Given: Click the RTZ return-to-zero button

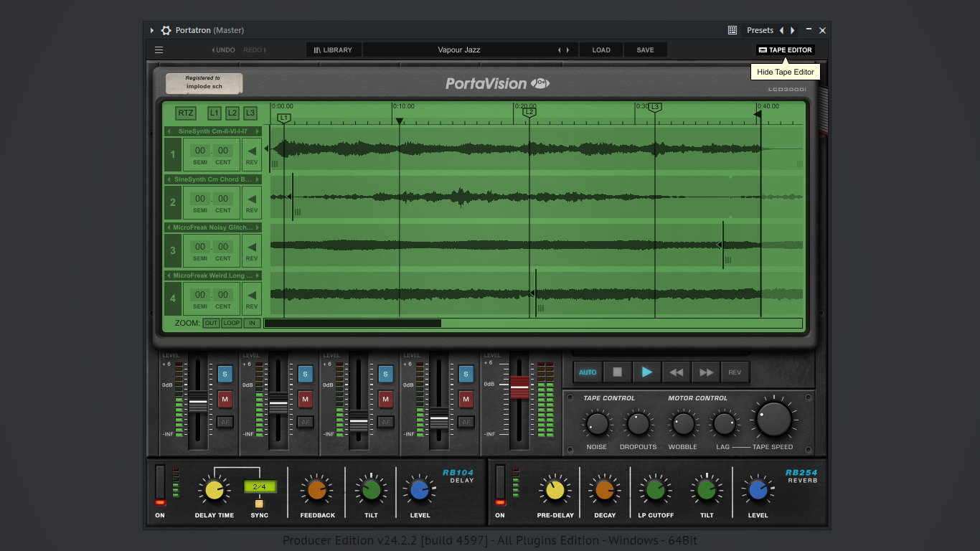Looking at the screenshot, I should coord(186,113).
